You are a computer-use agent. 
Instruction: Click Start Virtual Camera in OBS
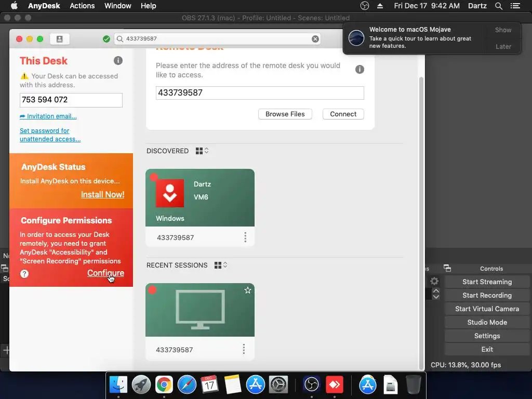coord(487,309)
